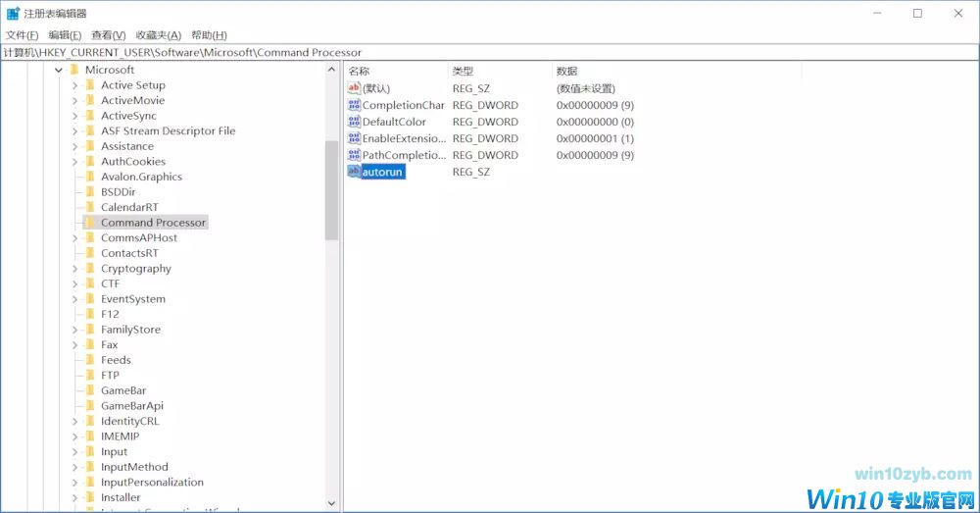This screenshot has width=980, height=513.
Task: Click the ContactsRT folder icon
Action: [90, 253]
